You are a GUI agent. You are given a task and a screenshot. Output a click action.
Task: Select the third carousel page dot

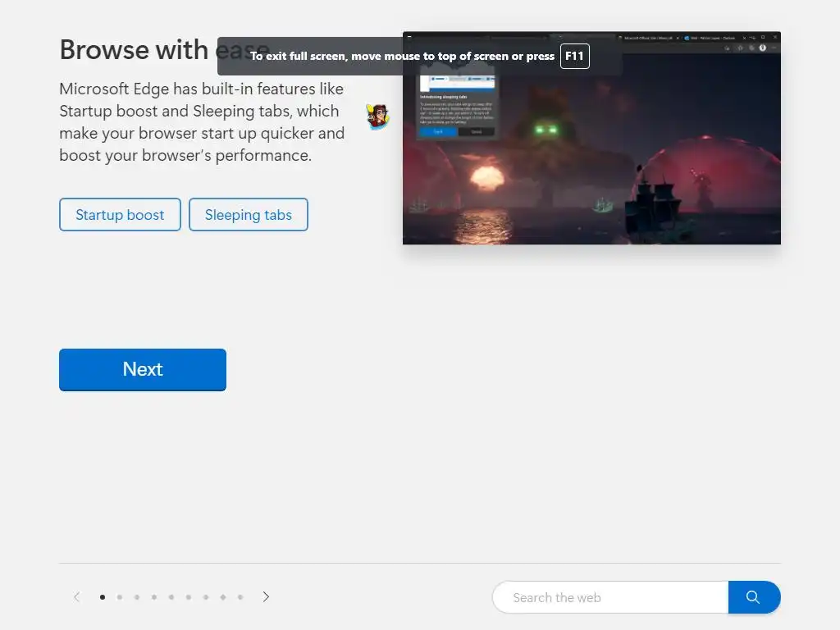pyautogui.click(x=137, y=597)
